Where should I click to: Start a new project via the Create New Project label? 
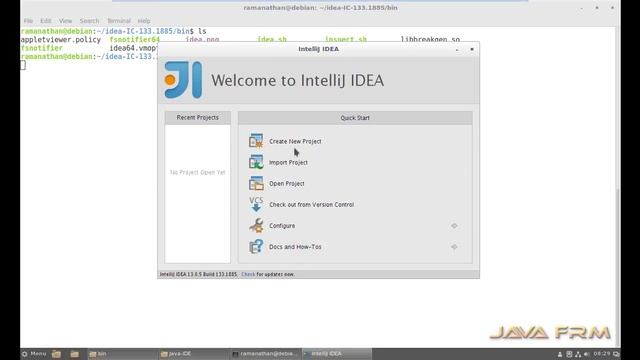tap(295, 141)
